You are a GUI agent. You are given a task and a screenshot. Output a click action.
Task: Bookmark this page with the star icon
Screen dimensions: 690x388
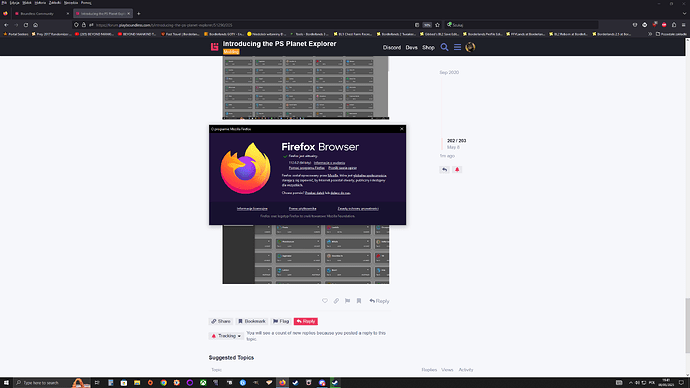tap(437, 25)
